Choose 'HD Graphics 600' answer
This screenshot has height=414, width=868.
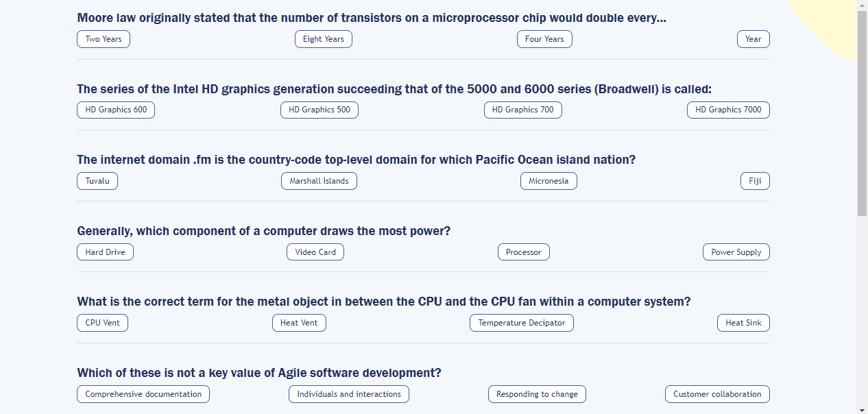[116, 110]
